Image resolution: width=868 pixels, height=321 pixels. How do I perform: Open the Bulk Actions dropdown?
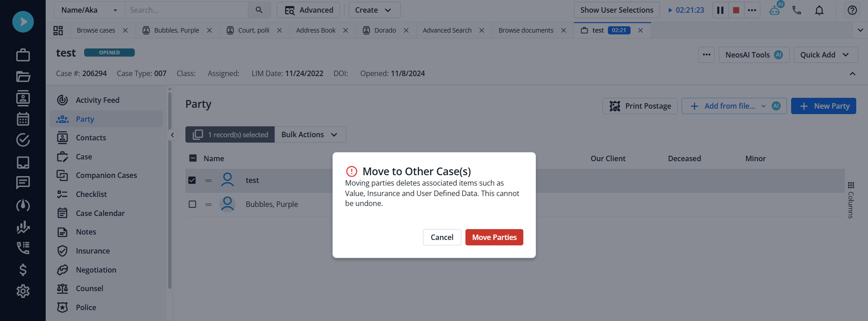310,134
